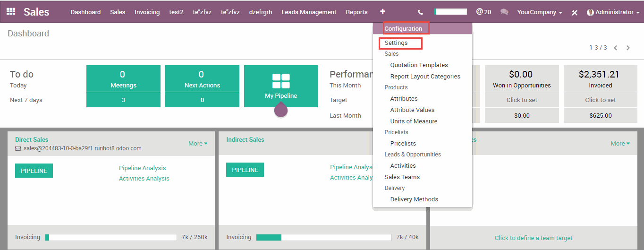The height and width of the screenshot is (250, 644).
Task: Open the Reports tab in navbar
Action: tap(356, 12)
